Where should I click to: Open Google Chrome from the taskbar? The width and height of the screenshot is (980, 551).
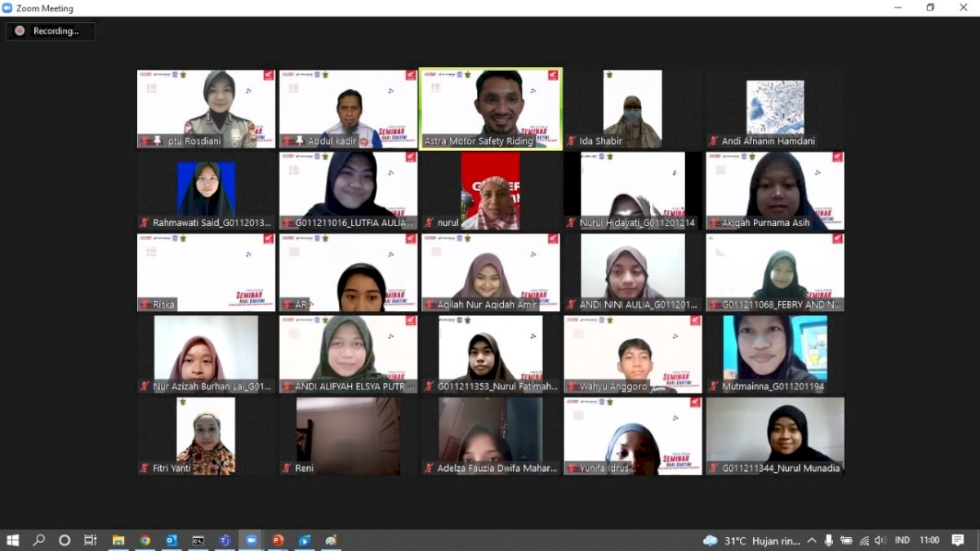coord(145,540)
